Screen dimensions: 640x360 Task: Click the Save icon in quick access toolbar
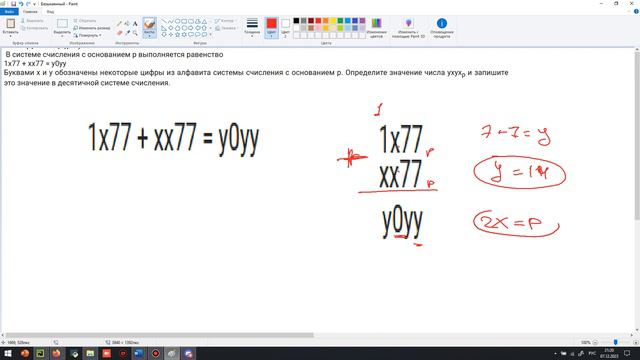pyautogui.click(x=13, y=4)
